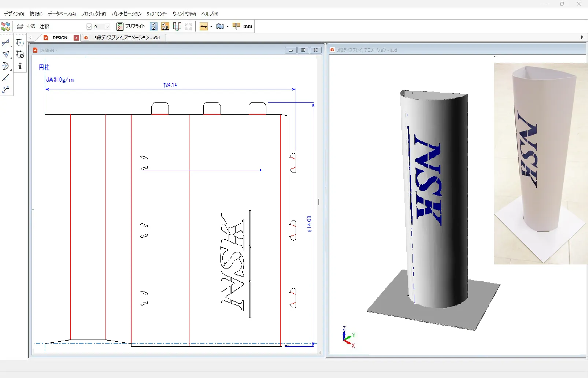Click the 注釈 (annotation) label in toolbar

point(44,26)
